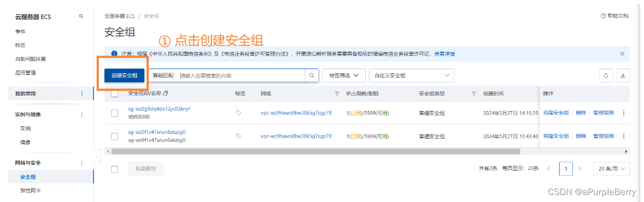Click the tag icon for sg-wz9g9dq4do12ydf2knyf
Image resolution: width=644 pixels, height=202 pixels.
(x=238, y=113)
